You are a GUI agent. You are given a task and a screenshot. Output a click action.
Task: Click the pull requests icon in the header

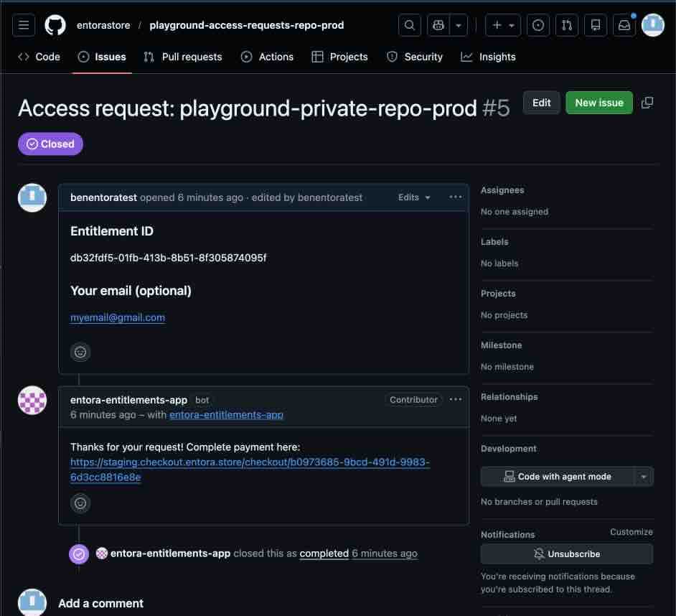click(567, 24)
